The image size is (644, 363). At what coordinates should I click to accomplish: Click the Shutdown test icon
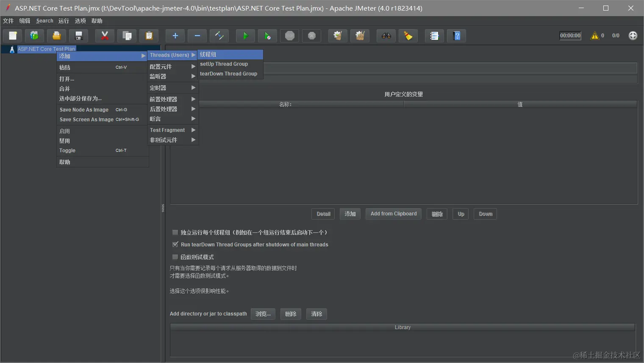[311, 36]
